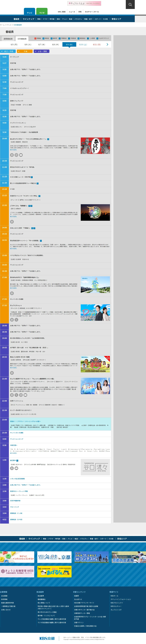Select the 8/11 (日) date tab
Screen dimensions: 146x644
point(97,45)
